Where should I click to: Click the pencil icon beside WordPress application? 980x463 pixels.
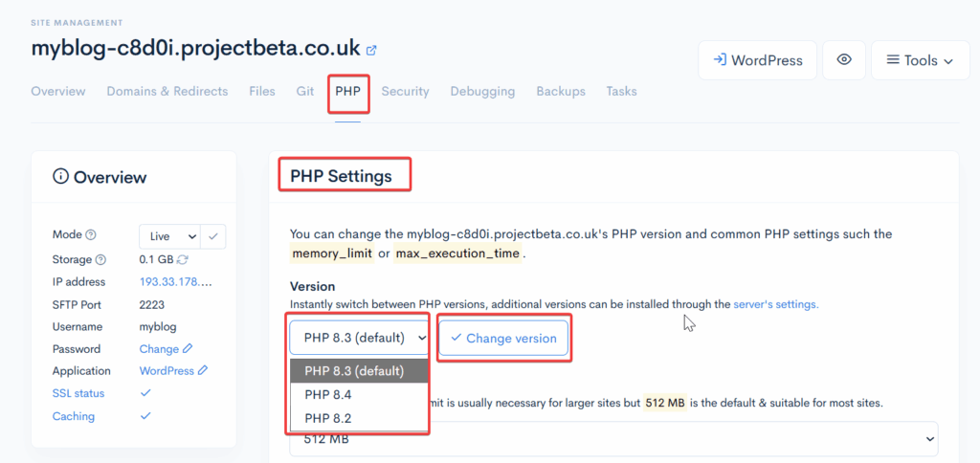point(203,371)
